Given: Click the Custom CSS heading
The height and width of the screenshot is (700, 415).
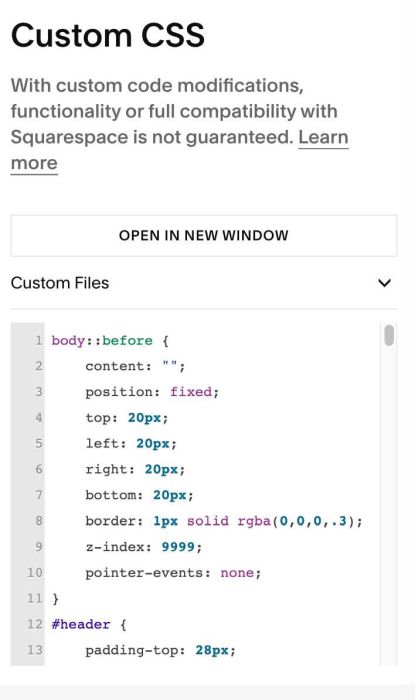Looking at the screenshot, I should click(108, 35).
